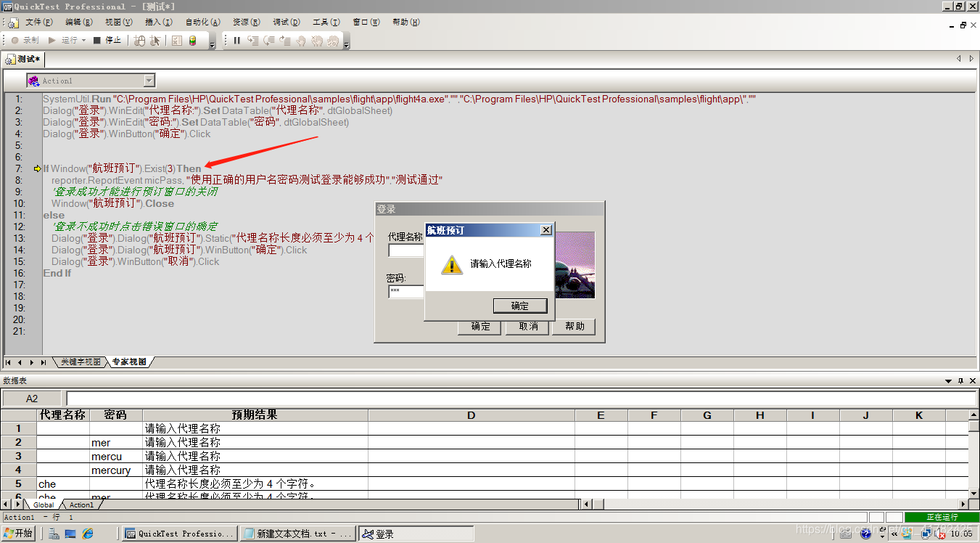
Task: Click 帮助 in the 登录 dialog
Action: 575,327
